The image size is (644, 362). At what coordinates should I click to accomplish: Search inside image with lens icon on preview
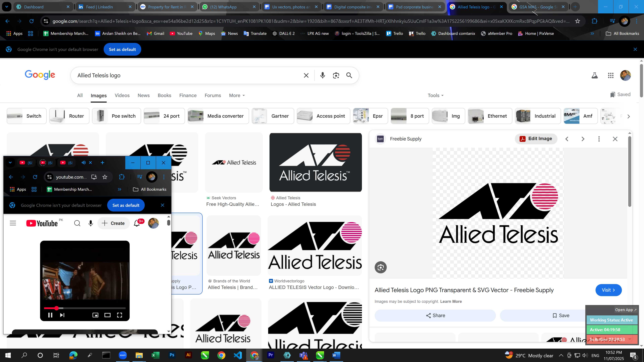click(x=381, y=267)
